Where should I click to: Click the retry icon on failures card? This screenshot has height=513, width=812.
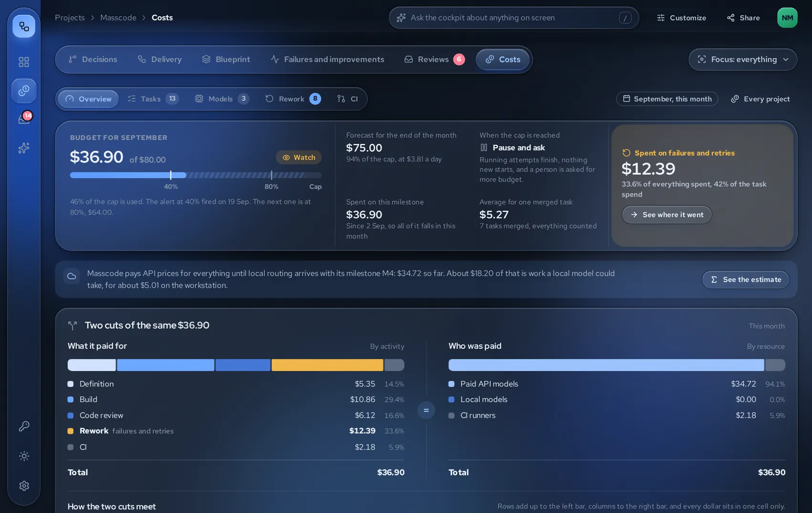point(626,153)
